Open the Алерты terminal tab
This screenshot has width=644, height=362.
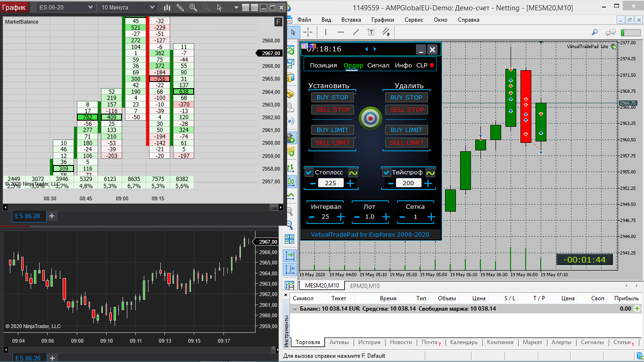click(561, 342)
